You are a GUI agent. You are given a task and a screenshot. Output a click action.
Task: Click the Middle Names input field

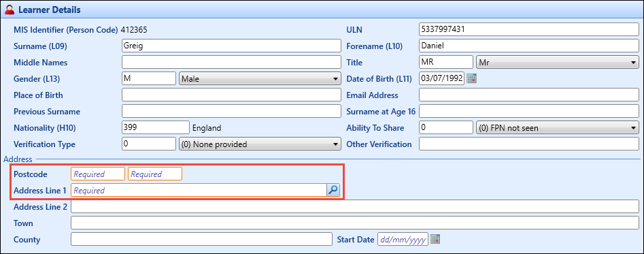click(x=231, y=62)
